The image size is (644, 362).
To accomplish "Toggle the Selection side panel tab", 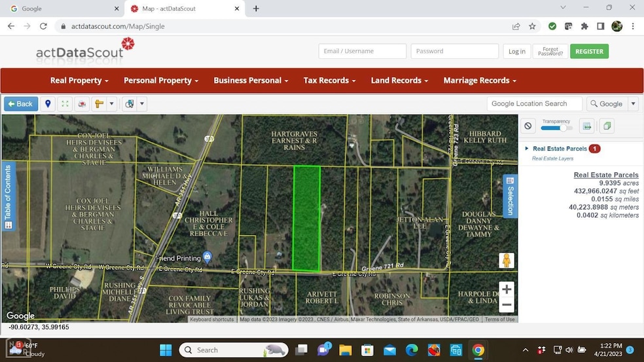I will (x=510, y=195).
